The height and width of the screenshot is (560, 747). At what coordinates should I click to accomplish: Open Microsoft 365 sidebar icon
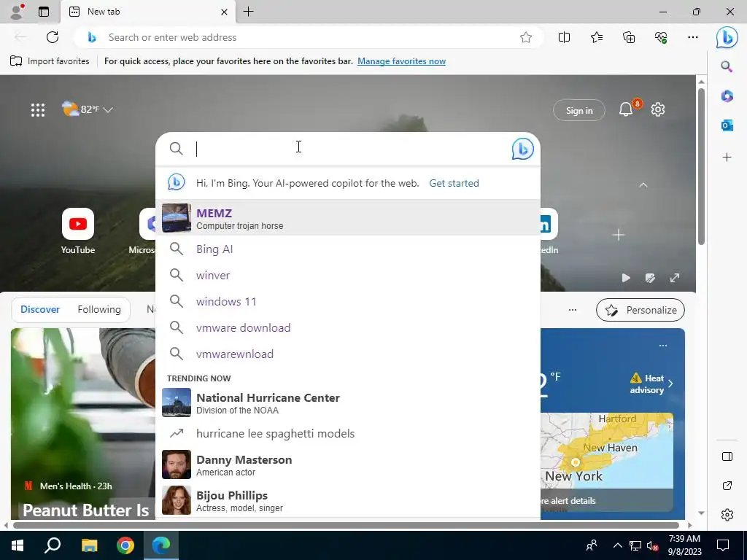coord(727,96)
